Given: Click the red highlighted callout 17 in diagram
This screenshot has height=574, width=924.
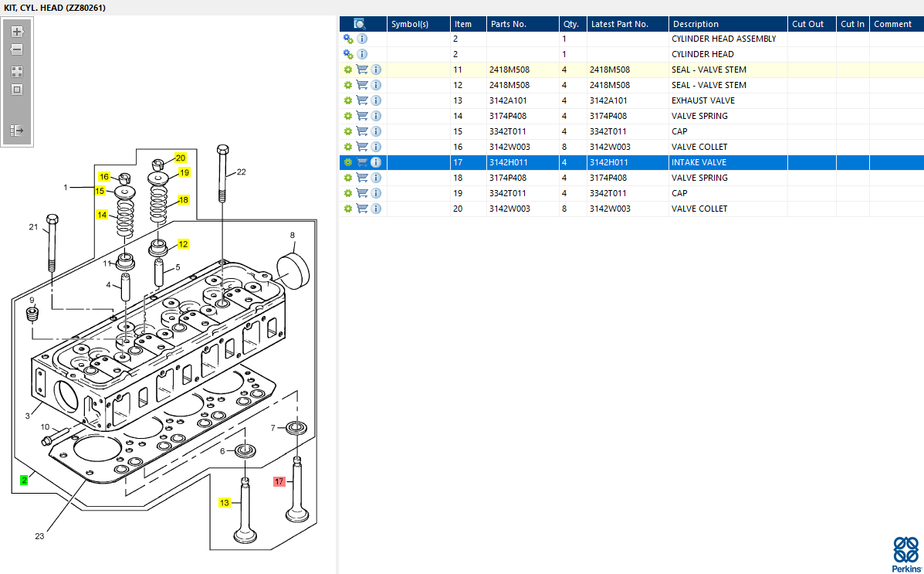Looking at the screenshot, I should (279, 481).
